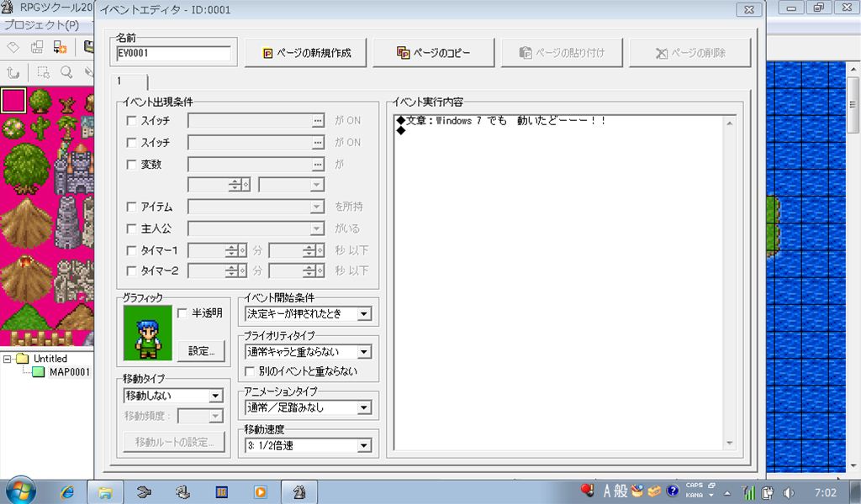Open Windows Media Player taskbar icon
861x504 pixels.
261,492
